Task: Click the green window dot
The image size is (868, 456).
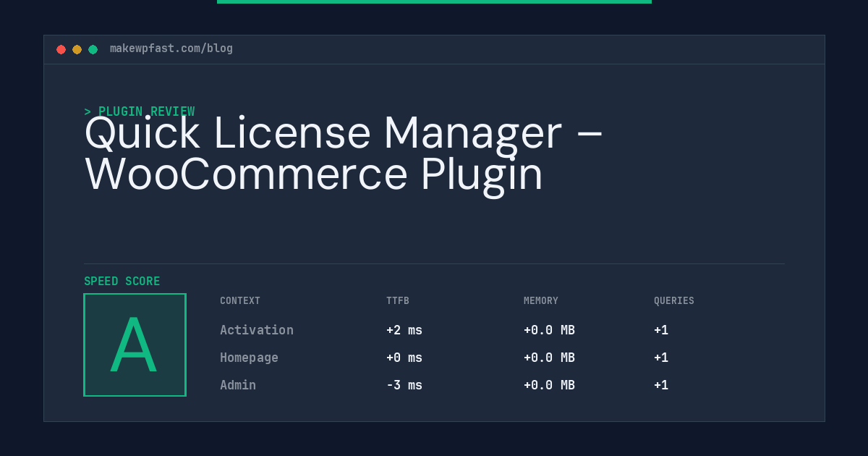Action: coord(93,49)
